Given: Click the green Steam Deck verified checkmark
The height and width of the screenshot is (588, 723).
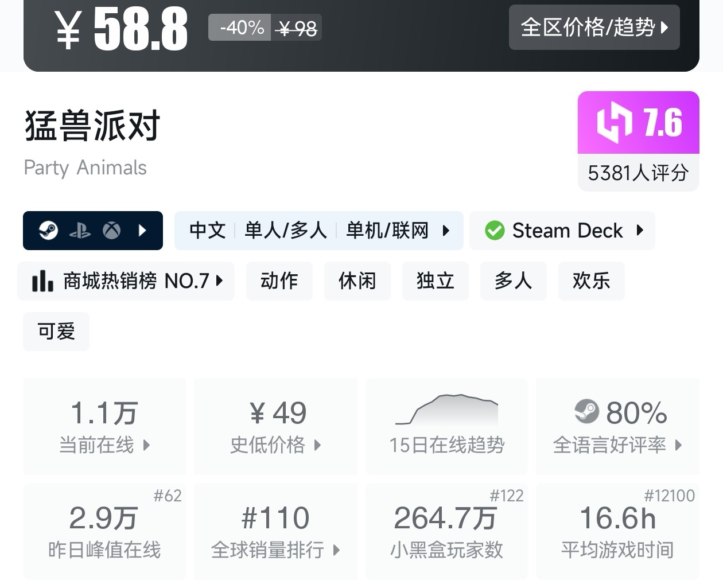Looking at the screenshot, I should pyautogui.click(x=495, y=231).
